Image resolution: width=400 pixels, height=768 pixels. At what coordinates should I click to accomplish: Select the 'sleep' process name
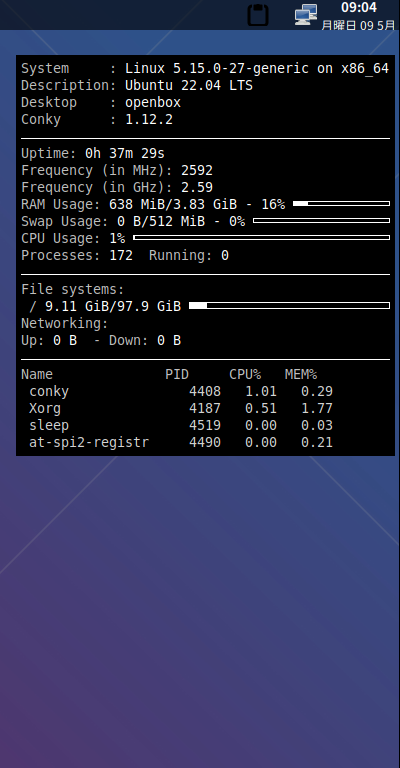(49, 426)
